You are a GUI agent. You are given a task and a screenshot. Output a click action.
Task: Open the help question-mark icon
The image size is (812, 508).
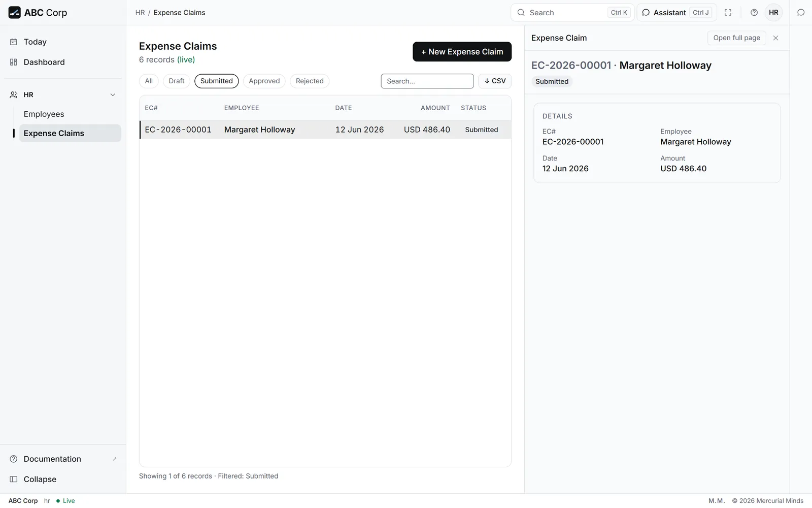(754, 13)
